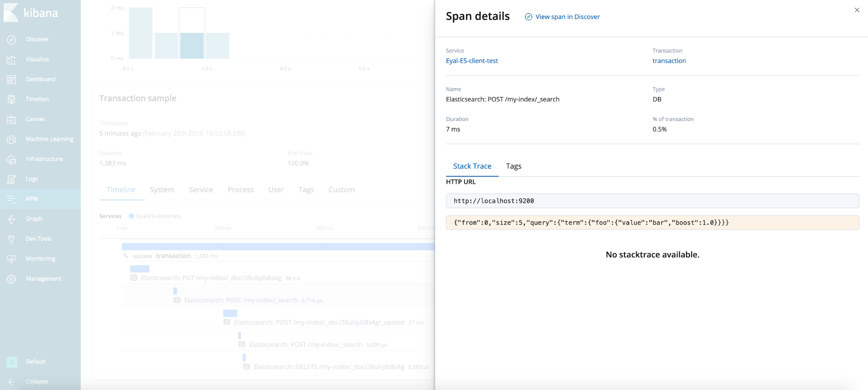Select the tallest first histogram bar
This screenshot has width=868, height=390.
click(141, 33)
